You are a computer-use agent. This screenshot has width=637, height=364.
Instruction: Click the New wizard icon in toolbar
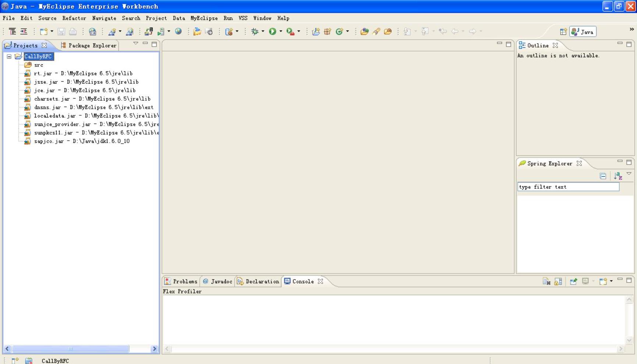pyautogui.click(x=44, y=32)
